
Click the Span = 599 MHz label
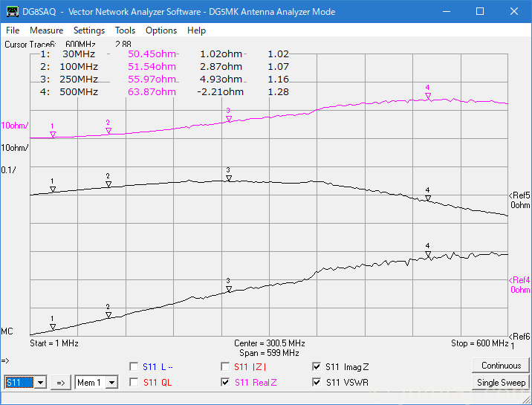click(270, 353)
